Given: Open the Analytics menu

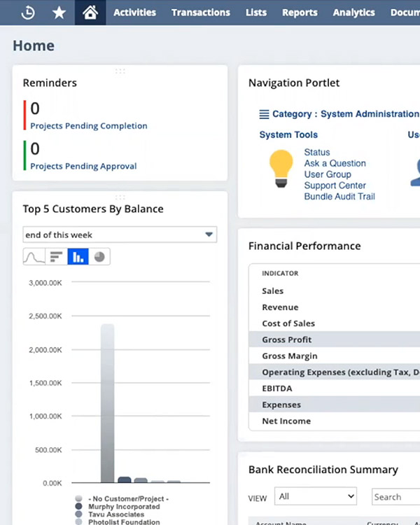Looking at the screenshot, I should click(x=353, y=13).
